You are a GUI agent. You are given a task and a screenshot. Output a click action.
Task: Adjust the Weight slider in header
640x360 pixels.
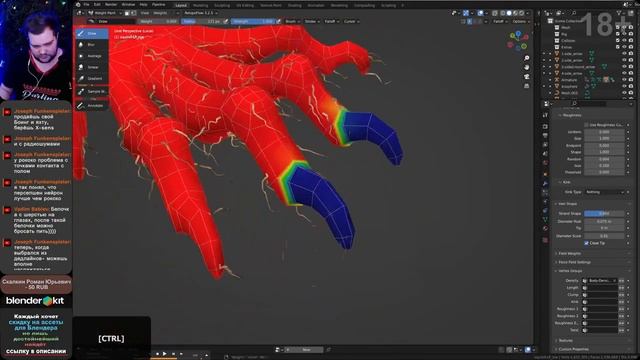point(158,21)
